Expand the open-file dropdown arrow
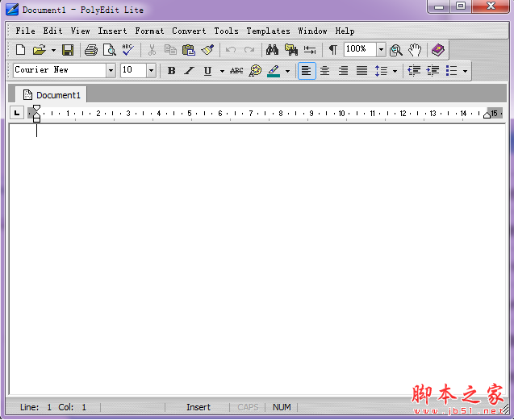514x420 pixels. [53, 50]
